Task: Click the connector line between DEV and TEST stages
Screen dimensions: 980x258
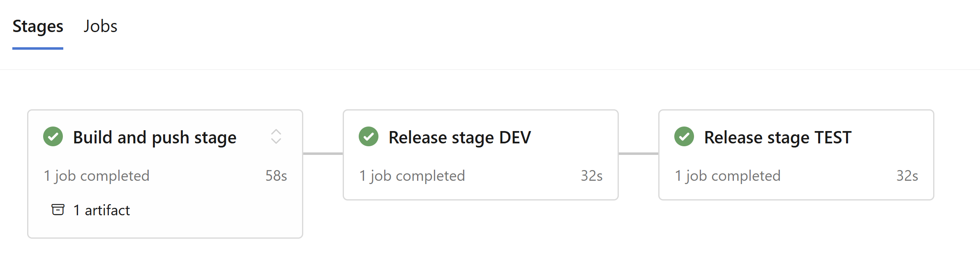Action: [639, 154]
